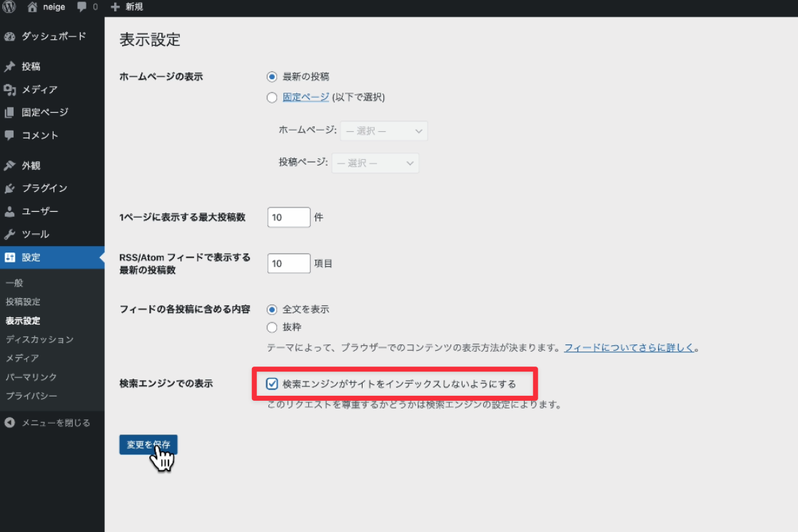Open the neige site home icon
This screenshot has height=532, width=798.
[33, 7]
